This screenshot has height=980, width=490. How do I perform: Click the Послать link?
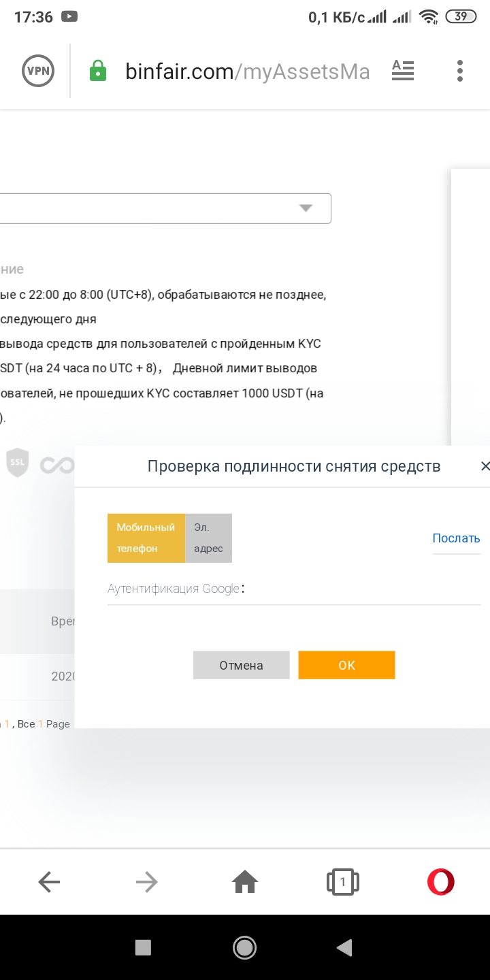click(456, 538)
